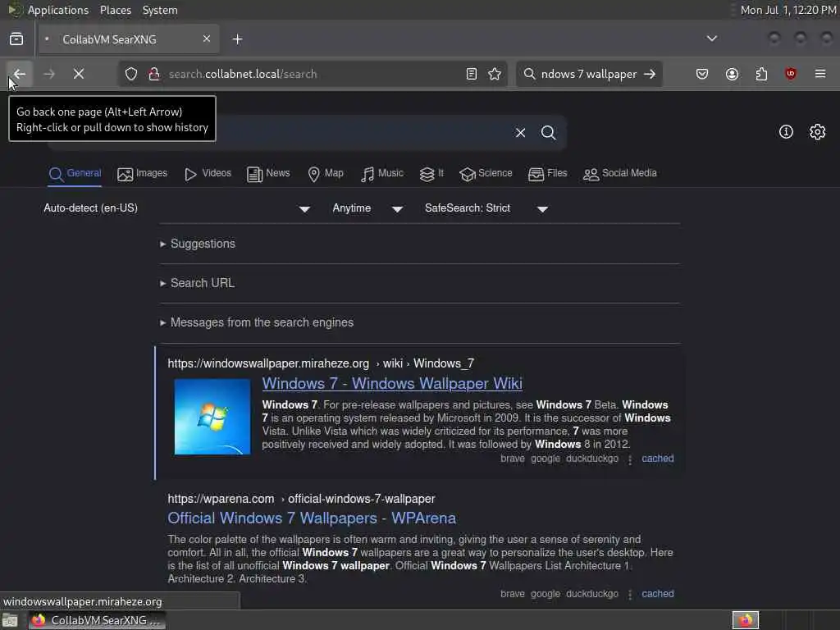This screenshot has width=840, height=630.
Task: Open engine options dots for Wallpaper Wiki result
Action: click(x=630, y=459)
